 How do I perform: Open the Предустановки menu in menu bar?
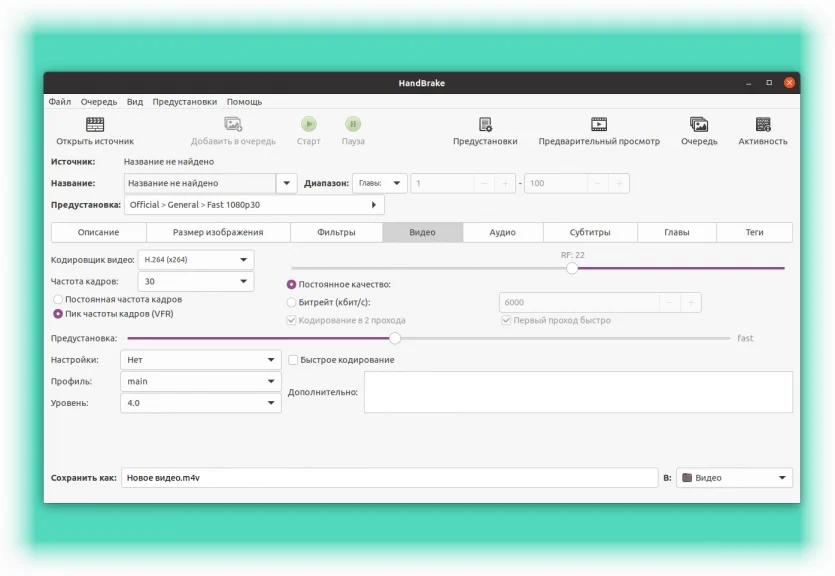tap(184, 102)
